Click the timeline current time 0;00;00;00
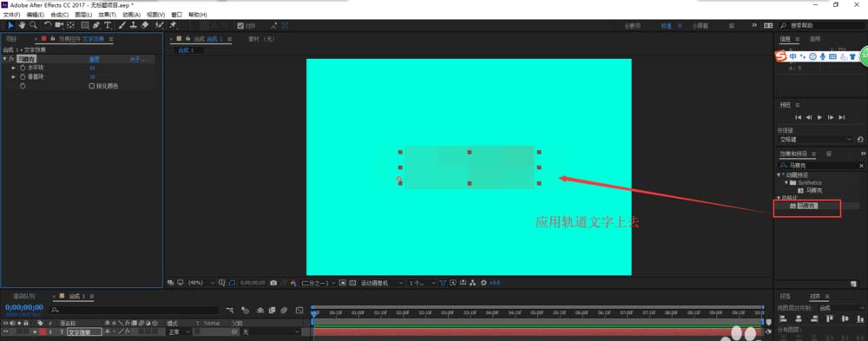Image resolution: width=868 pixels, height=341 pixels. pyautogui.click(x=23, y=307)
